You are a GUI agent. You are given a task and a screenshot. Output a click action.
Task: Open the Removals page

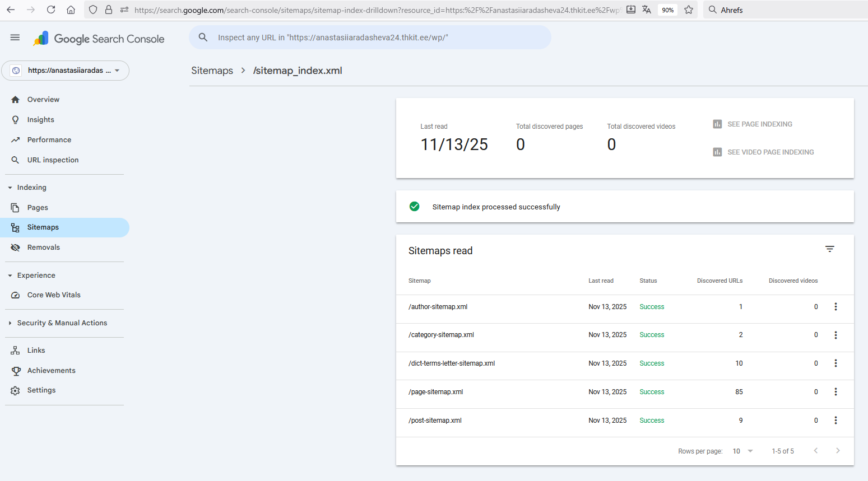coord(43,247)
